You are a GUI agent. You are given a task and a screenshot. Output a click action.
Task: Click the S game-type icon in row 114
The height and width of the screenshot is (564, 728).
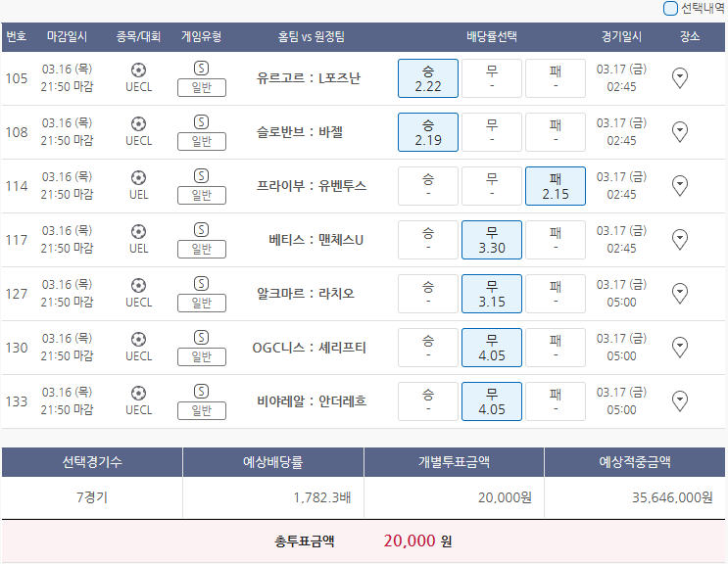tap(201, 176)
